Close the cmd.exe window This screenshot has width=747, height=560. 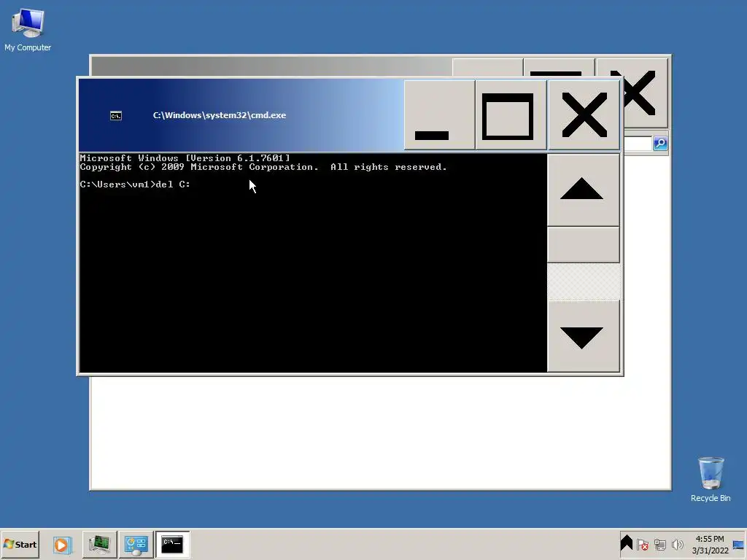coord(584,114)
